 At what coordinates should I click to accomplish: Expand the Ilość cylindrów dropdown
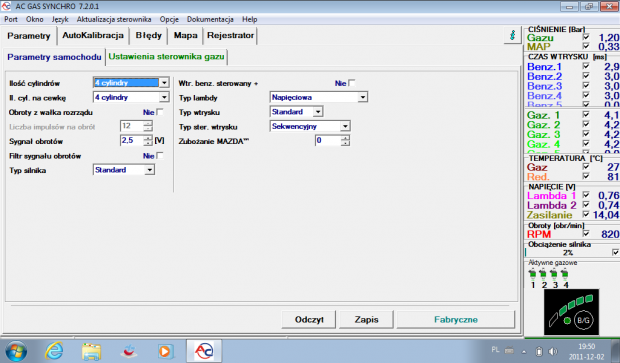[x=164, y=83]
